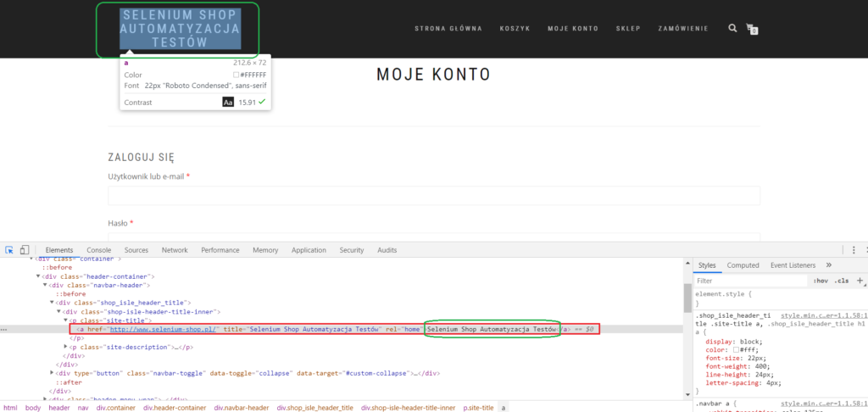
Task: Toggle the device toolbar icon
Action: pos(25,250)
